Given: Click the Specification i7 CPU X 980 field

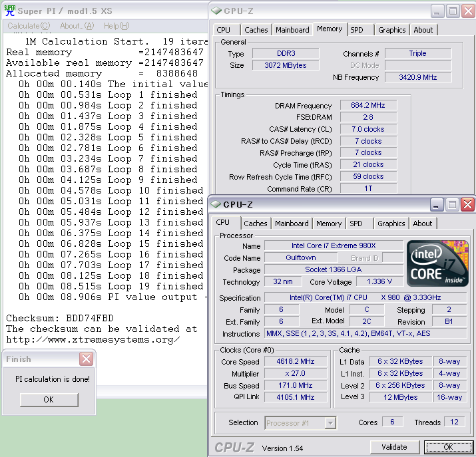Looking at the screenshot, I should 365,297.
